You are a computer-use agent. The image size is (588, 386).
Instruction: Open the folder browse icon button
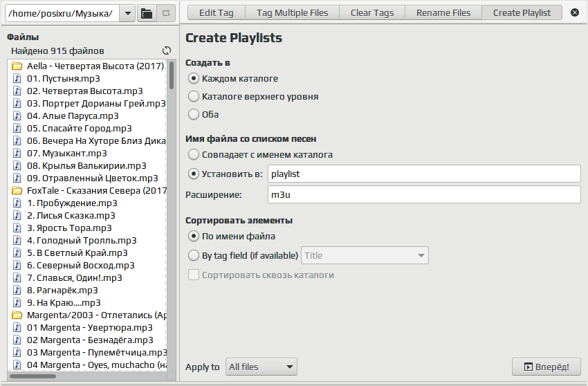[x=147, y=14]
